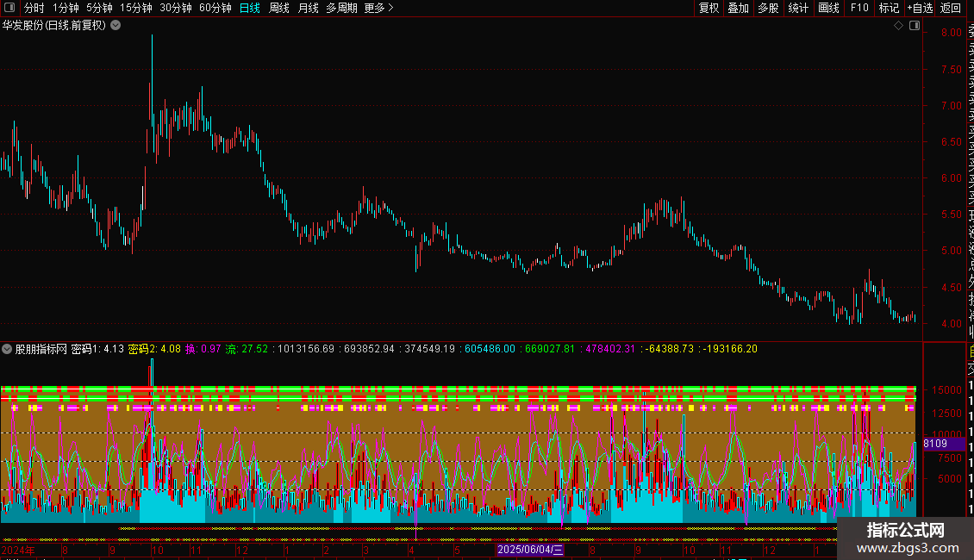Click the 换: 0.97 turnover value
Viewport: 974px width, 560px height.
tap(203, 349)
